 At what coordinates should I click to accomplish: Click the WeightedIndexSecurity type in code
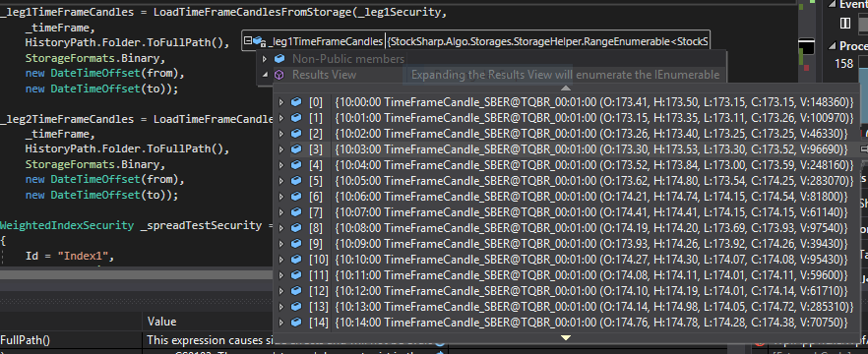click(67, 225)
